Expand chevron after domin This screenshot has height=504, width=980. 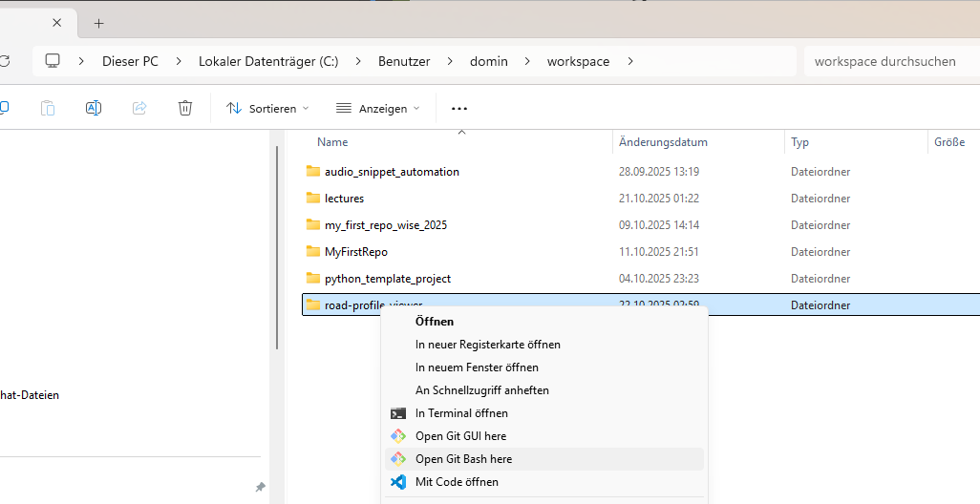[527, 61]
